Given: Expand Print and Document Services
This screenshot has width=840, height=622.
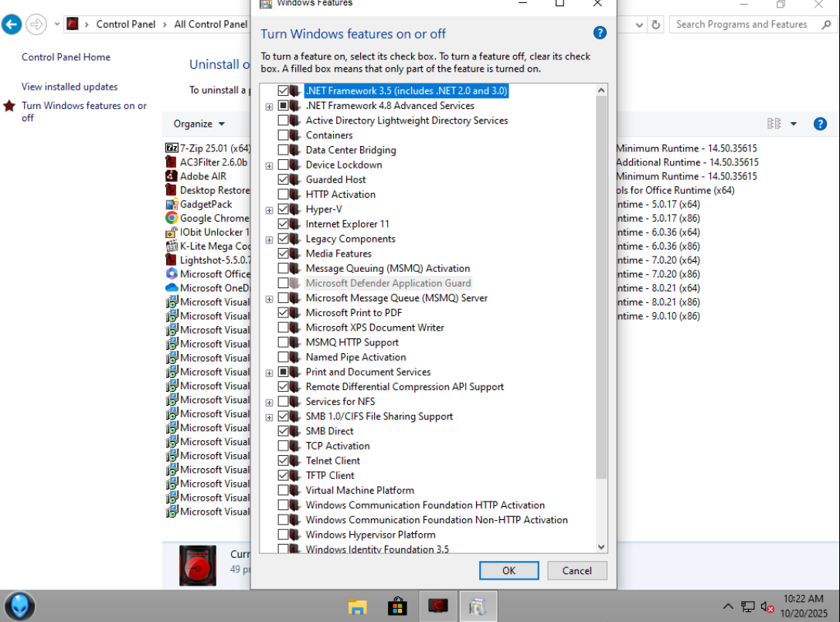Looking at the screenshot, I should [270, 373].
